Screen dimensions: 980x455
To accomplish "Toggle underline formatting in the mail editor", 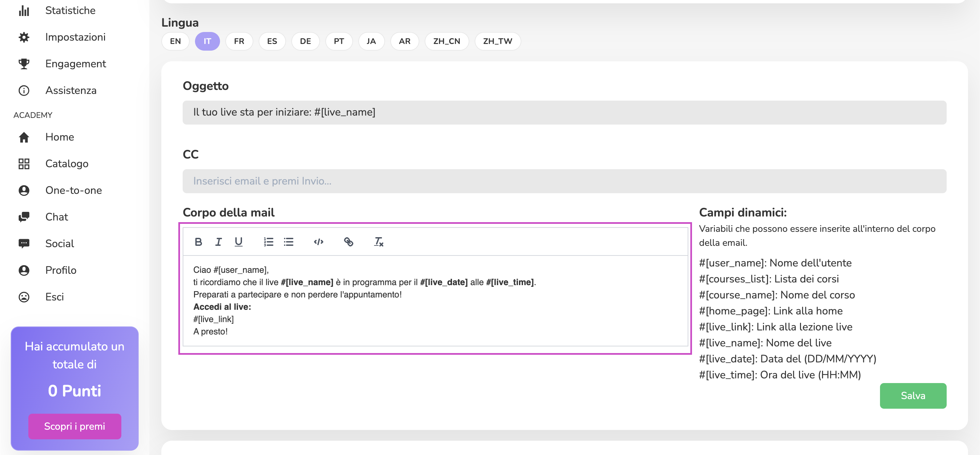I will tap(239, 242).
